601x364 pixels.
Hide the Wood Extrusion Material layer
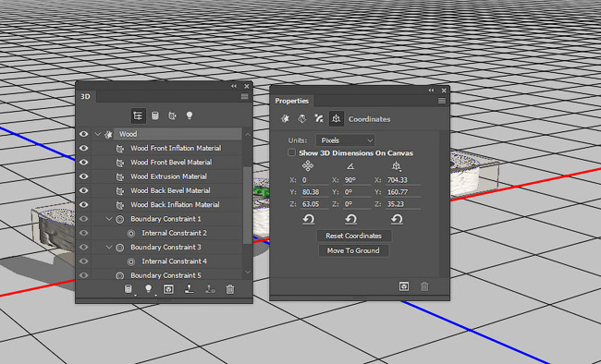pos(83,176)
